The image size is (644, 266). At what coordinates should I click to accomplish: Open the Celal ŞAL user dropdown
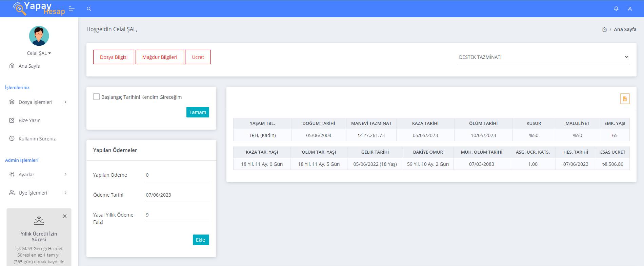coord(39,53)
